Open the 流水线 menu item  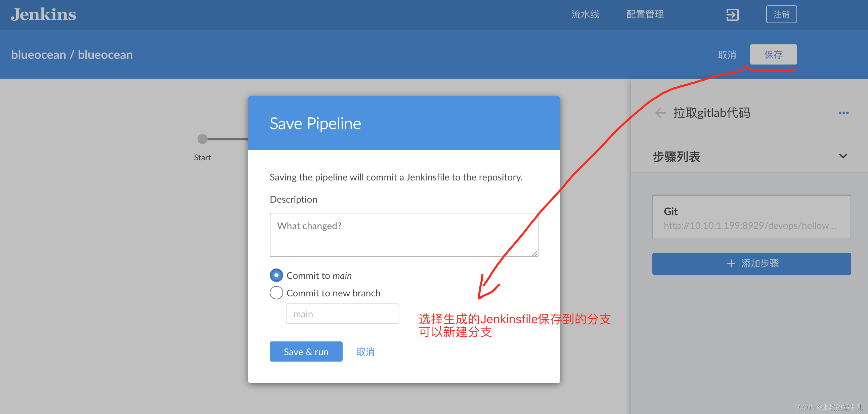point(585,14)
